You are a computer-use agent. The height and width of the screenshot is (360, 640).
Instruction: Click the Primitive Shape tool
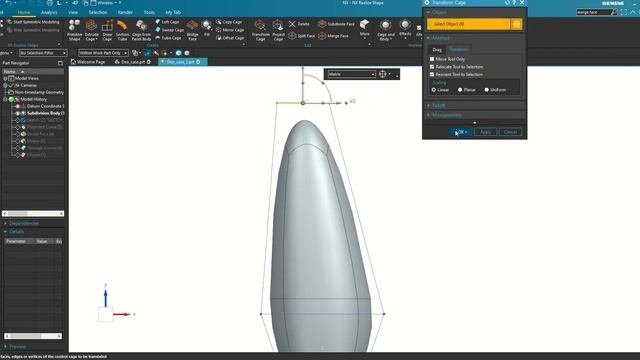tap(74, 30)
